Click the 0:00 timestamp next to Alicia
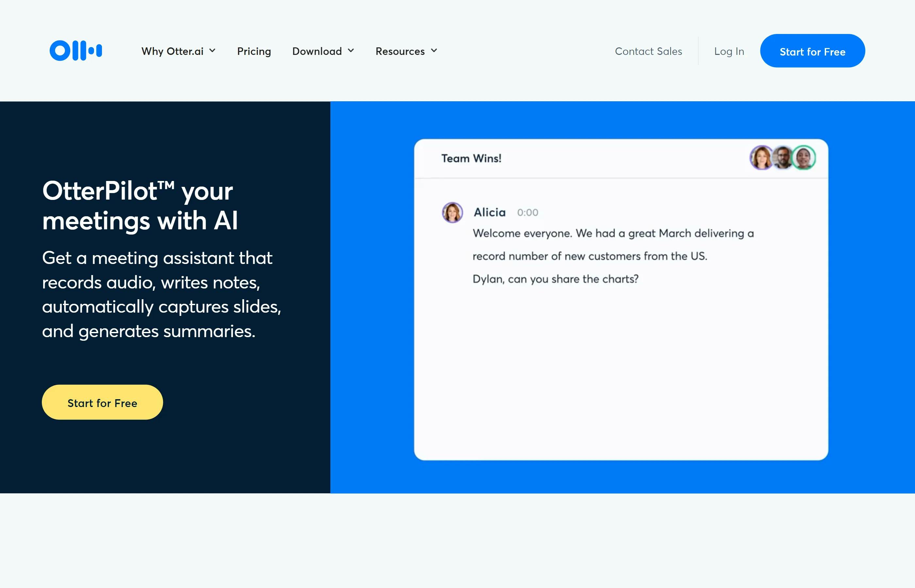This screenshot has height=588, width=915. pos(527,212)
